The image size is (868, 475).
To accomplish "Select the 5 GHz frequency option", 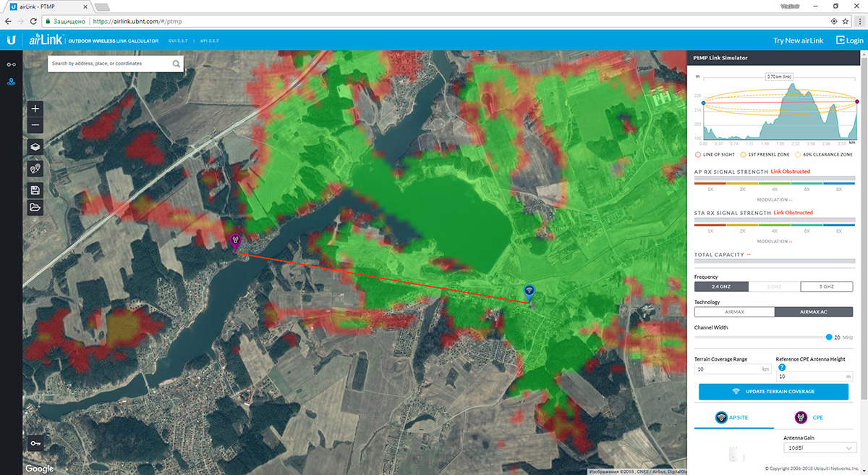I will [x=827, y=287].
